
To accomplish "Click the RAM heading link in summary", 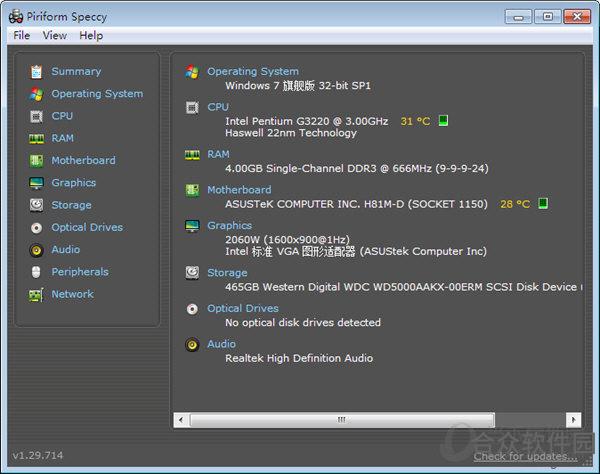I will [x=218, y=154].
